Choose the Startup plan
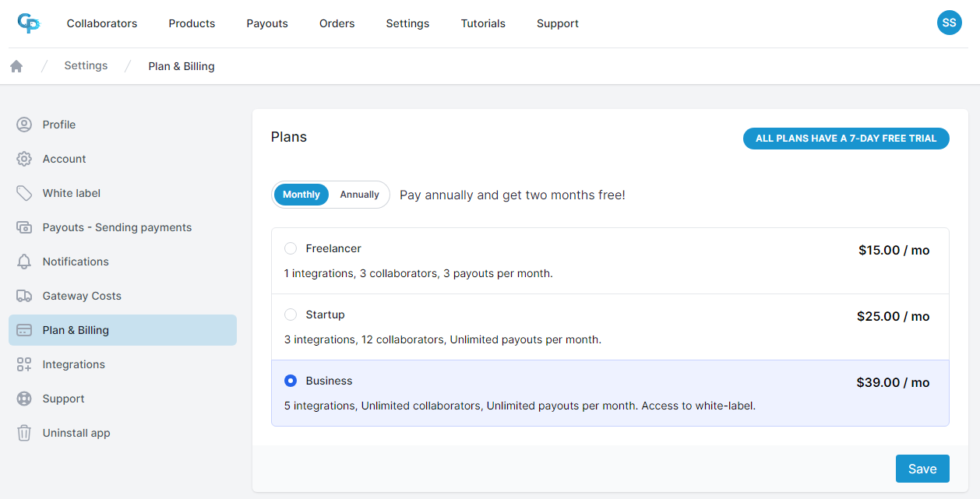 click(x=291, y=315)
